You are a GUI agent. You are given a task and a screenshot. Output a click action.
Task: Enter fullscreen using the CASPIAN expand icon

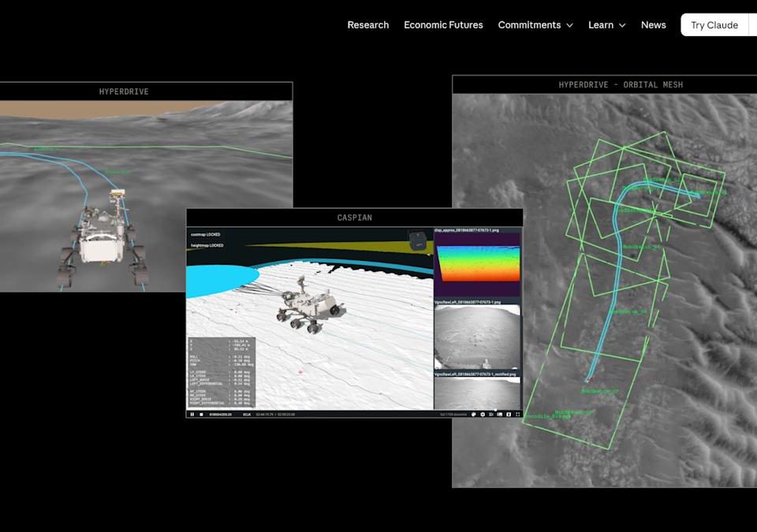coord(517,414)
